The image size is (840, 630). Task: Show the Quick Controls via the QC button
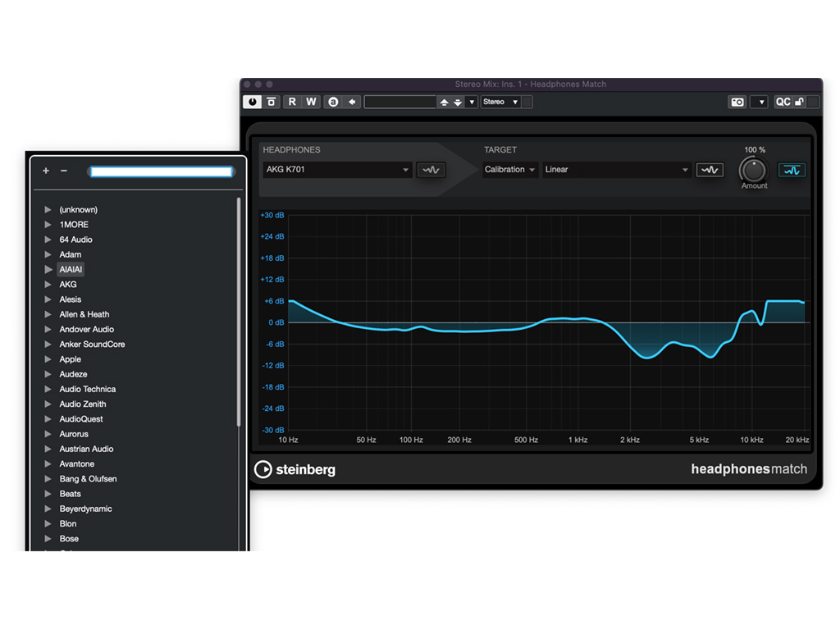pos(783,102)
